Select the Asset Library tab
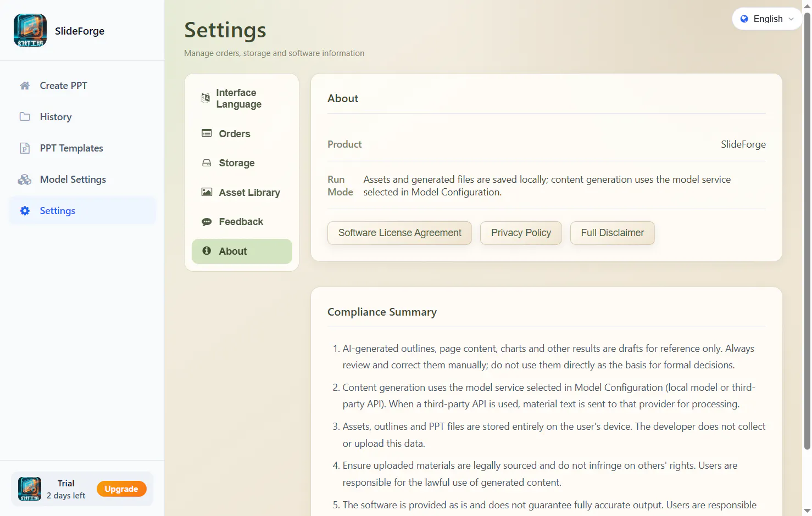The height and width of the screenshot is (516, 812). tap(242, 193)
